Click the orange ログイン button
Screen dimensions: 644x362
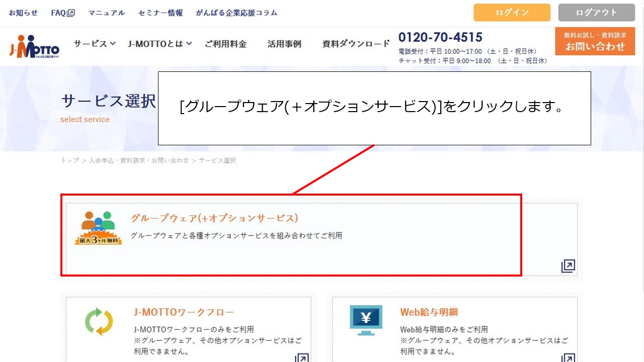(x=512, y=13)
